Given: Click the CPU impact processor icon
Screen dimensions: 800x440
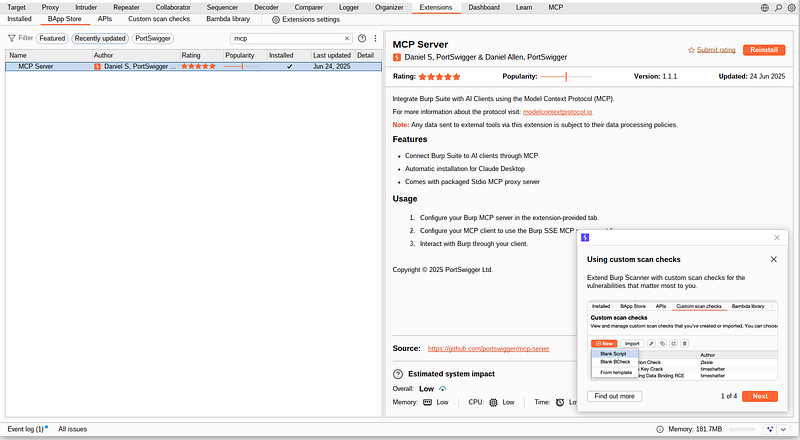Looking at the screenshot, I should tap(493, 402).
